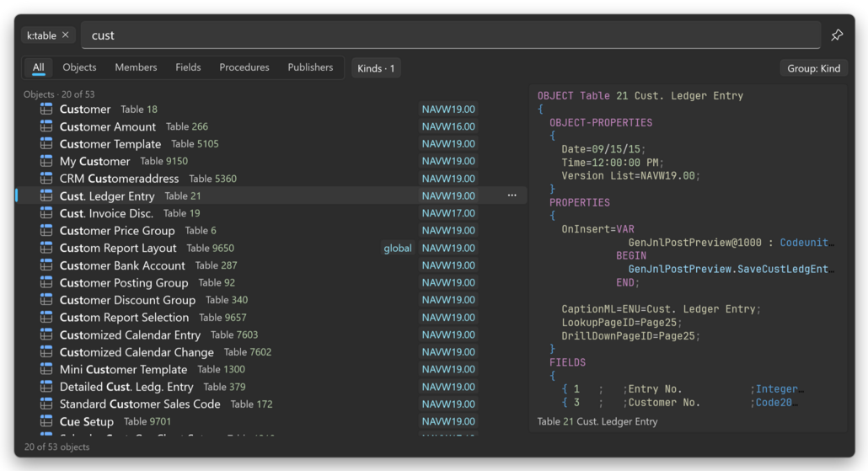Screen dimensions: 868x471
Task: Click the table icon for Cue Setup
Action: [46, 421]
